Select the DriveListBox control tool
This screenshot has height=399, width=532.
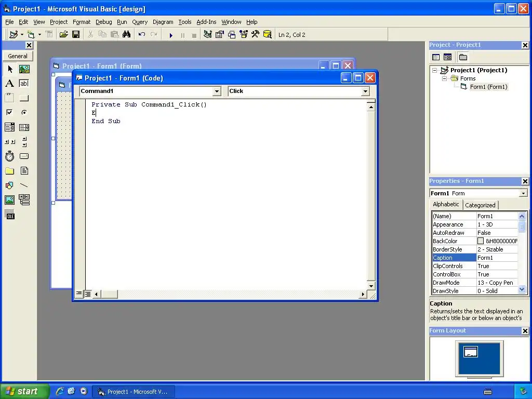pos(24,156)
